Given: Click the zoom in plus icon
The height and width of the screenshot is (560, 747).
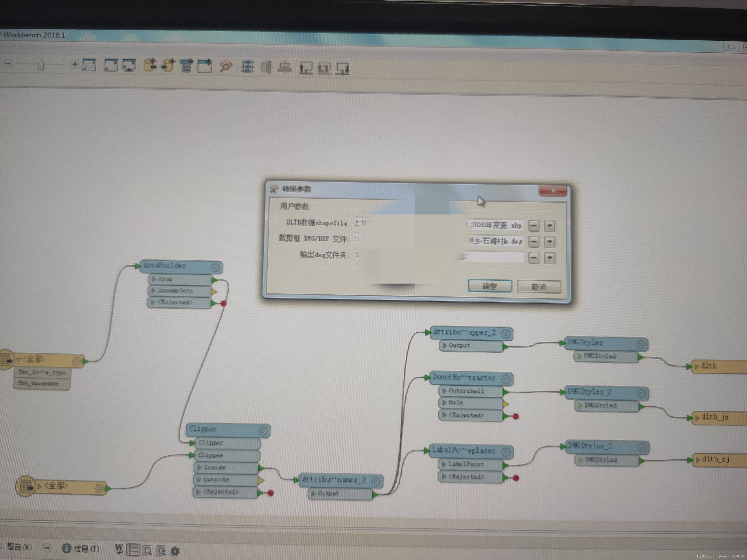Looking at the screenshot, I should (x=75, y=64).
